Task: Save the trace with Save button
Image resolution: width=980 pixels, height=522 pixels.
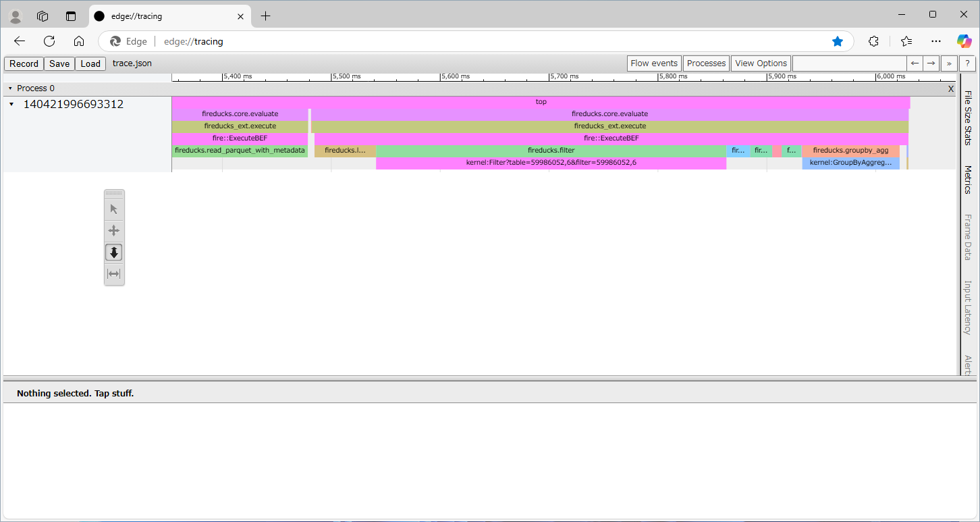Action: click(x=59, y=64)
